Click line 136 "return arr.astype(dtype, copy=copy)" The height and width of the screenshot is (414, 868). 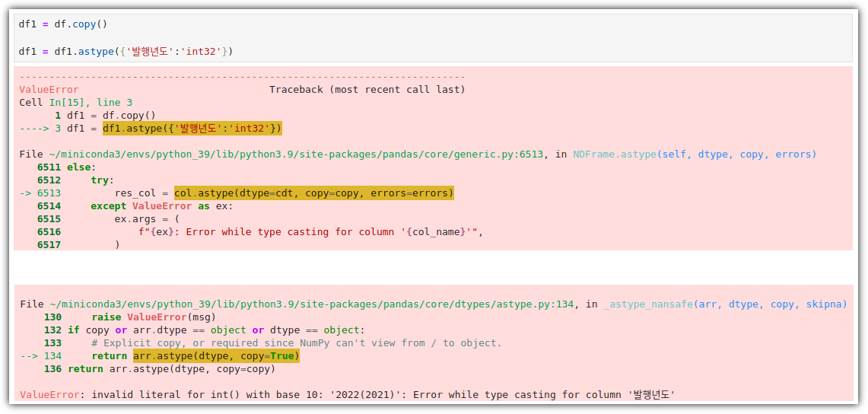point(160,368)
